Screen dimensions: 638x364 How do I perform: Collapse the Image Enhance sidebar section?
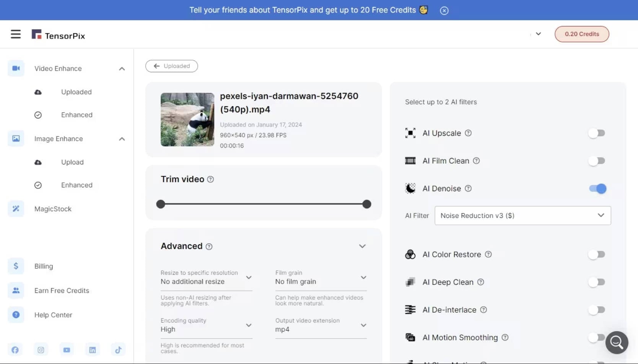point(122,139)
